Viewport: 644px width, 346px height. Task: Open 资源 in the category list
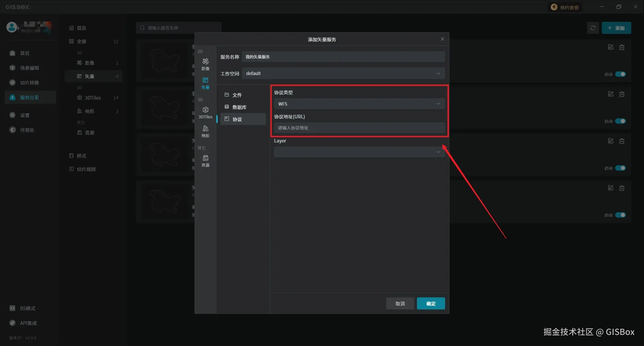click(94, 133)
